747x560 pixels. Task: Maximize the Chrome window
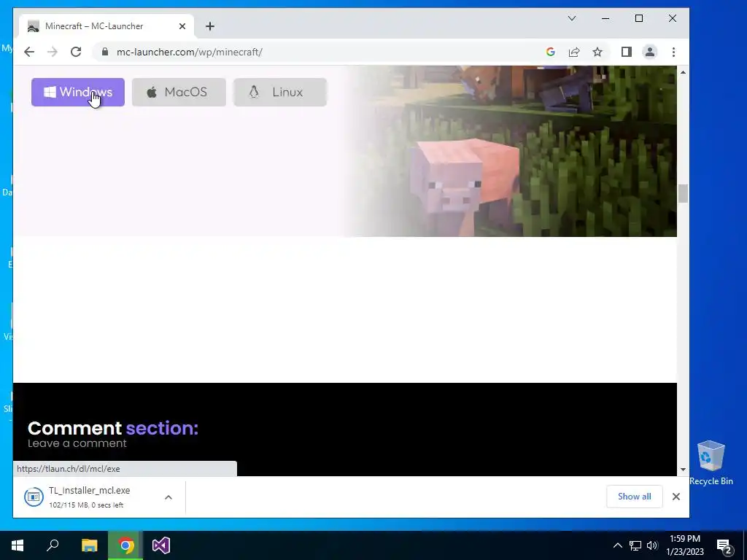[639, 18]
